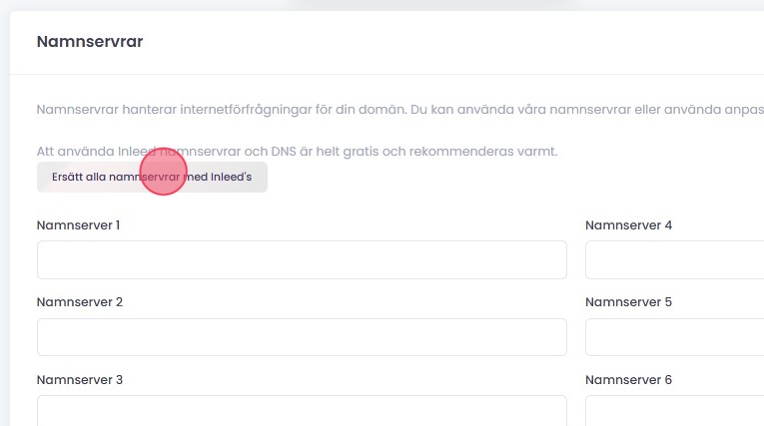Click the Namnserver 4 input field
The image size is (764, 426).
[673, 260]
